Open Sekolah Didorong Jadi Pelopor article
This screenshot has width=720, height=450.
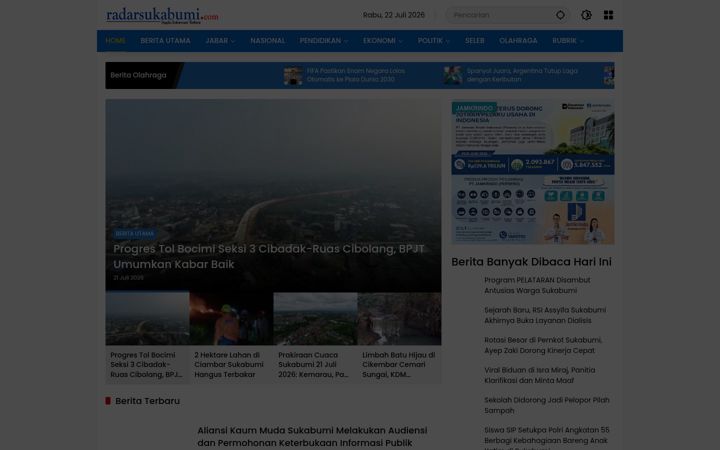click(547, 405)
